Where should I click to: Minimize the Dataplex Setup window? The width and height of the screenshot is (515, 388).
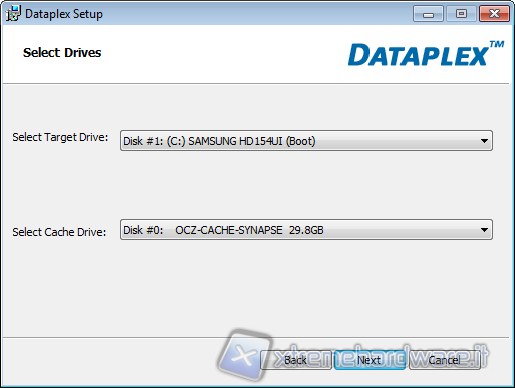428,14
